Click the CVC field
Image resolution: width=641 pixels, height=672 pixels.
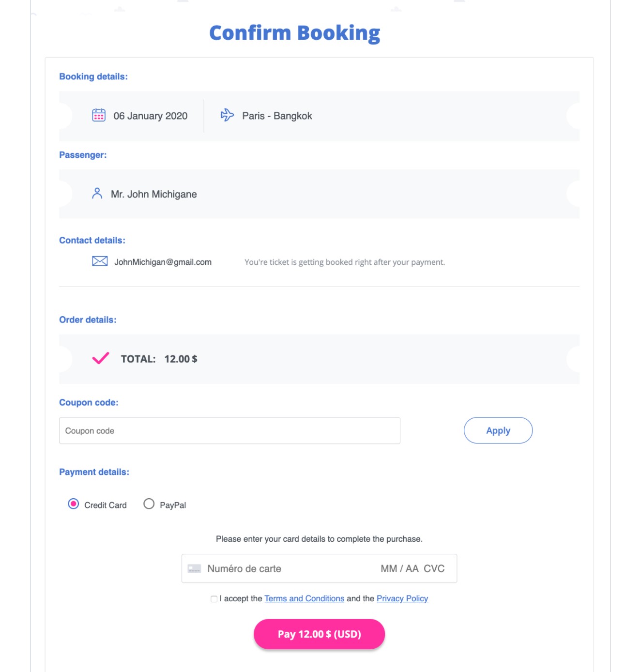434,568
